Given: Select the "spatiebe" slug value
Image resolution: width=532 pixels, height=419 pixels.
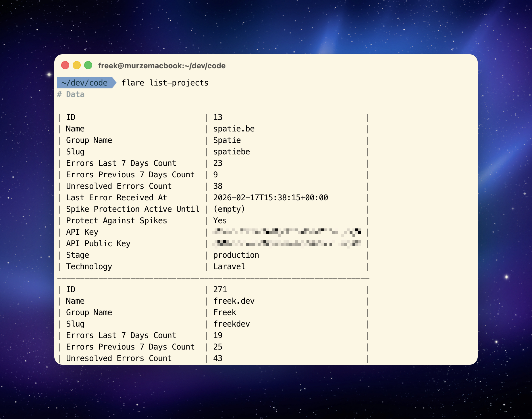Looking at the screenshot, I should 232,152.
